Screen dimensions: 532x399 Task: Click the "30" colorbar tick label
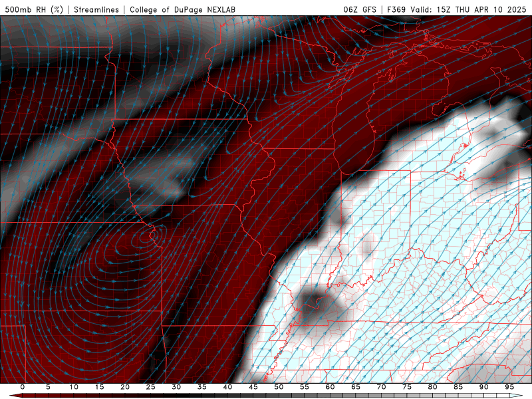(x=176, y=387)
